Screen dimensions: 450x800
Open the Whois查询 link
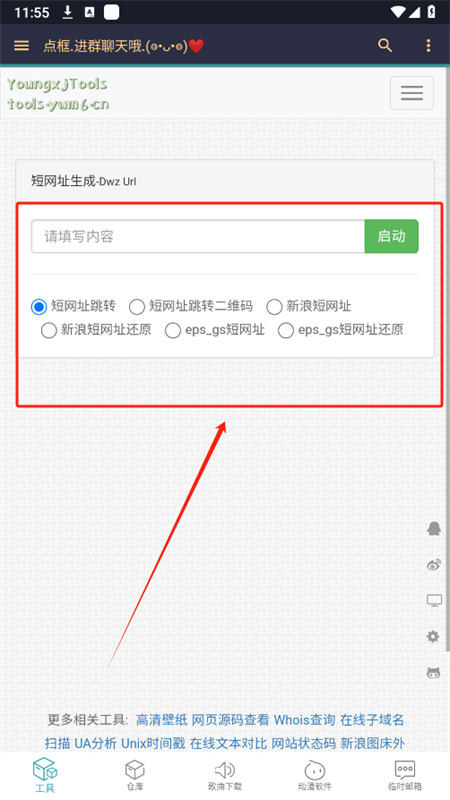pyautogui.click(x=305, y=720)
